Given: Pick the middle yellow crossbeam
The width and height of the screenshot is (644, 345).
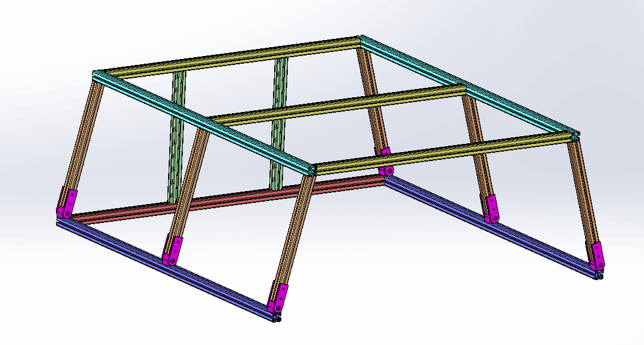Looking at the screenshot, I should [x=337, y=105].
